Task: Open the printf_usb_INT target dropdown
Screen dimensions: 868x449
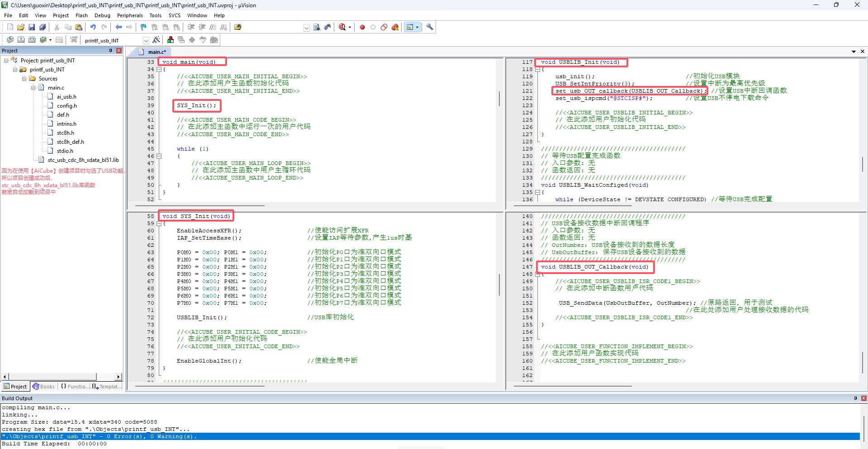Action: pos(146,40)
